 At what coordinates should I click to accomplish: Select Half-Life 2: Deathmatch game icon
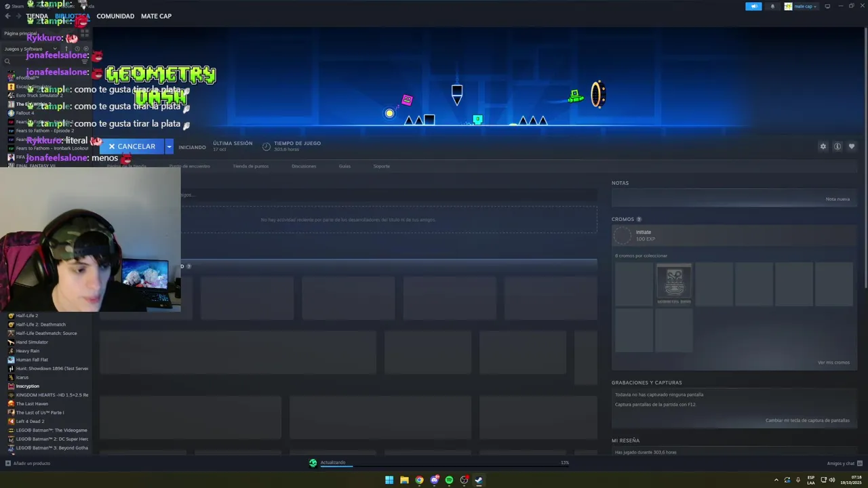[11, 325]
